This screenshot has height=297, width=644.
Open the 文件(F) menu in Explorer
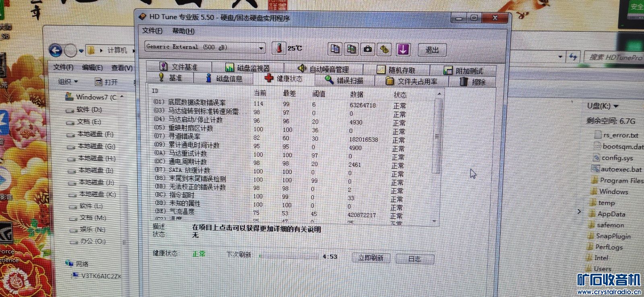point(63,67)
